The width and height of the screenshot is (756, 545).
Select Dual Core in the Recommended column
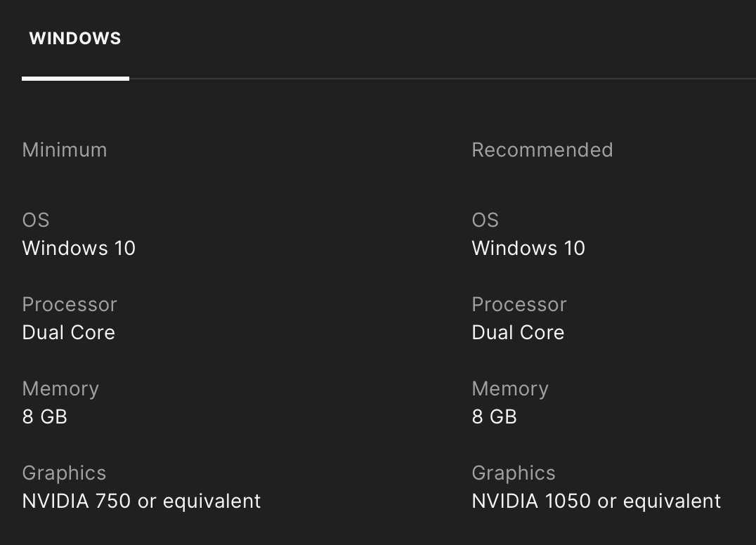pos(518,332)
